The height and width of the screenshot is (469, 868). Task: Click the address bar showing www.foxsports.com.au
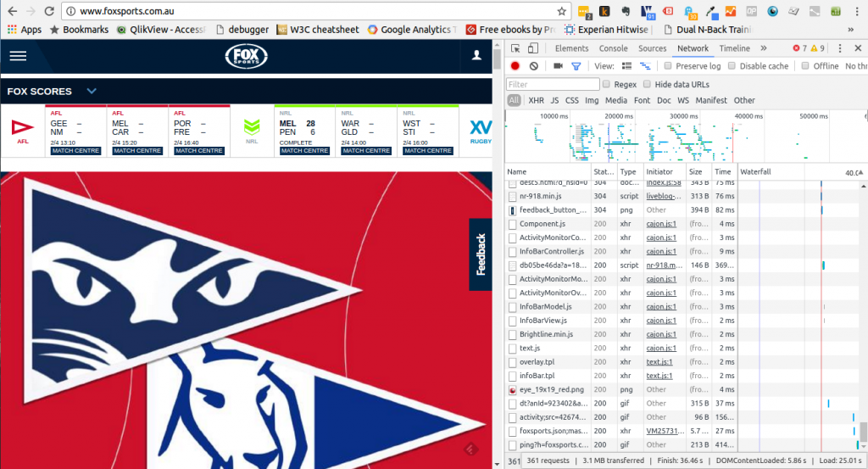(x=315, y=11)
